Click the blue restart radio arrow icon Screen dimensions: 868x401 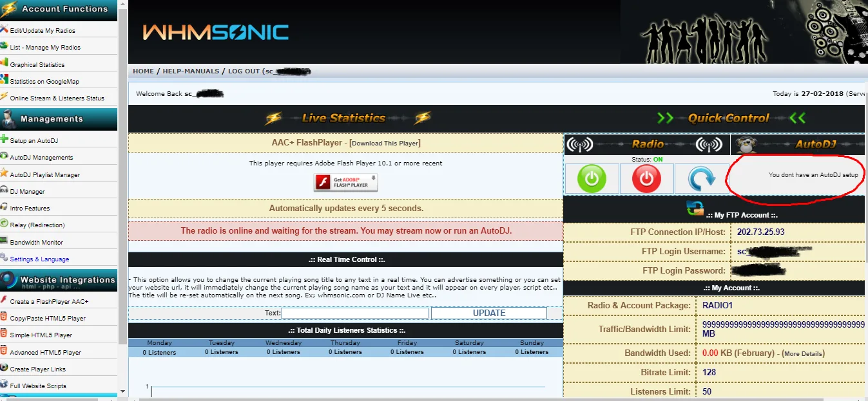[x=701, y=179]
